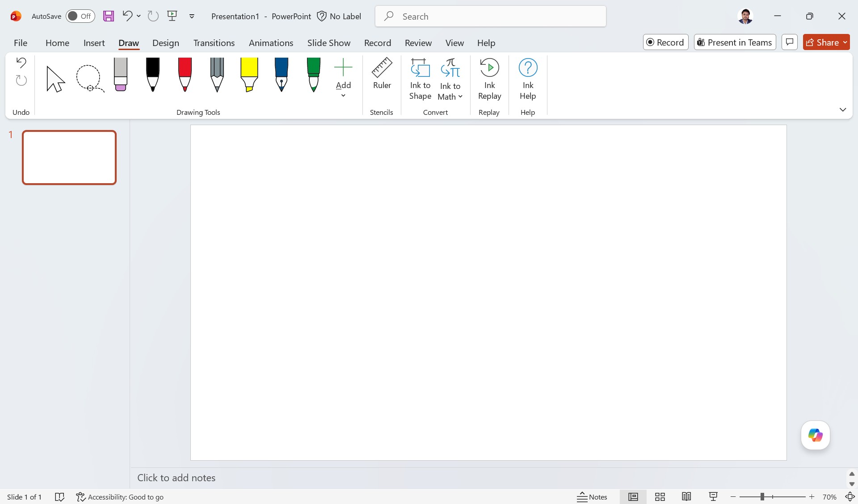
Task: Choose the black pen
Action: pos(153,74)
